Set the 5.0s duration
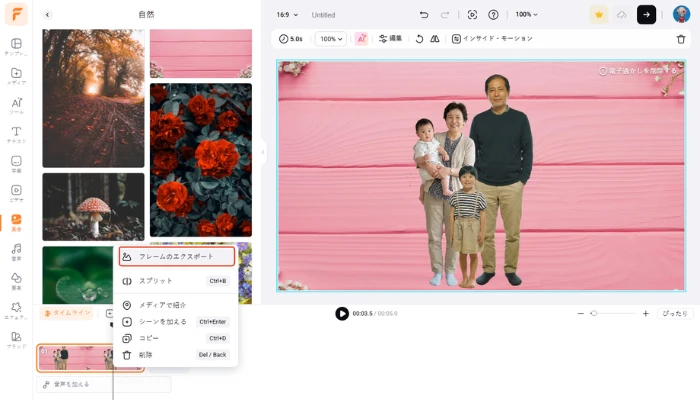Viewport: 700px width, 400px height. coord(291,39)
